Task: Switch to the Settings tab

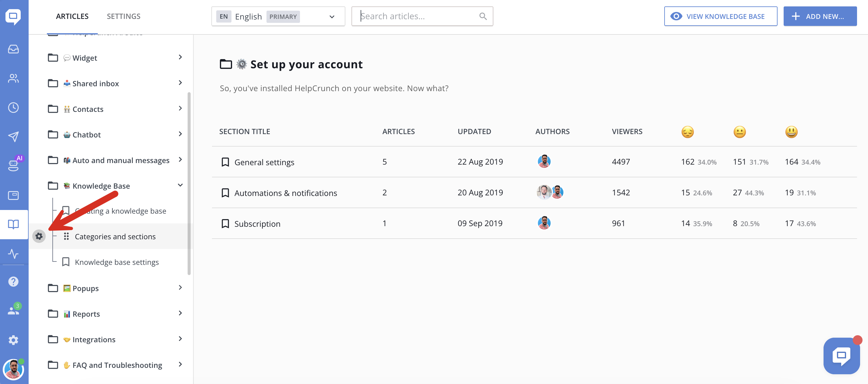Action: [x=124, y=16]
